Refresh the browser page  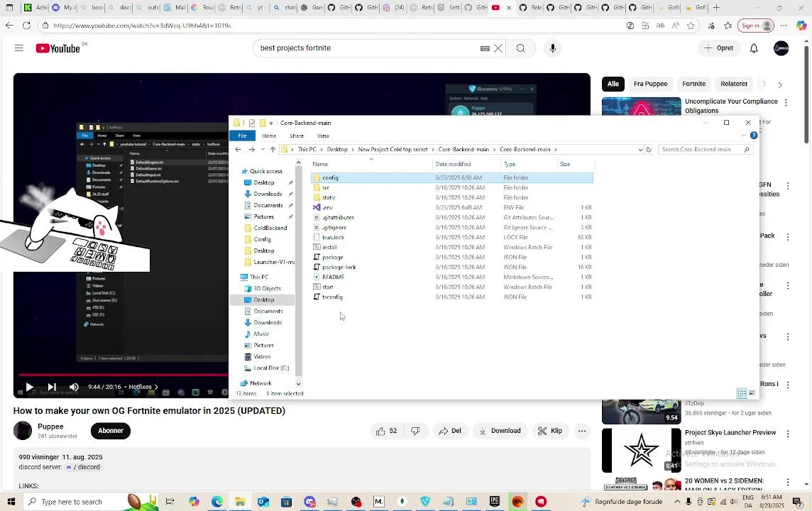pos(26,26)
